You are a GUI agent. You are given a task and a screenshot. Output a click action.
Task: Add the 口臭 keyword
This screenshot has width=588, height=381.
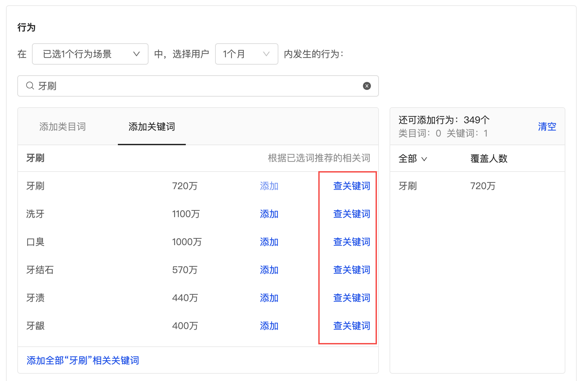pos(269,242)
